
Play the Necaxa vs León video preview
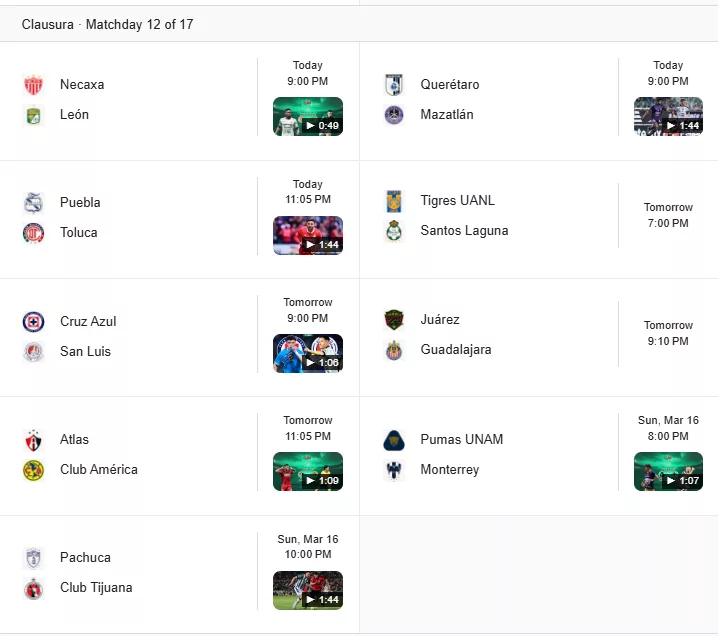(x=308, y=116)
